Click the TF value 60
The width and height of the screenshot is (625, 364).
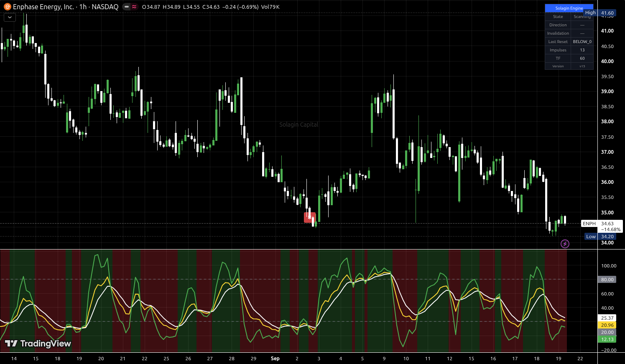[x=582, y=59]
